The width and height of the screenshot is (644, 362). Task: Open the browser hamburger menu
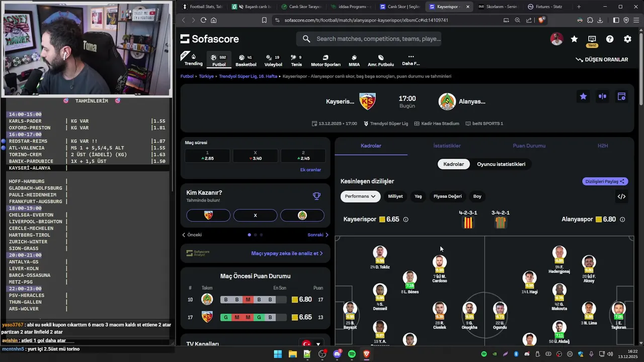click(636, 20)
